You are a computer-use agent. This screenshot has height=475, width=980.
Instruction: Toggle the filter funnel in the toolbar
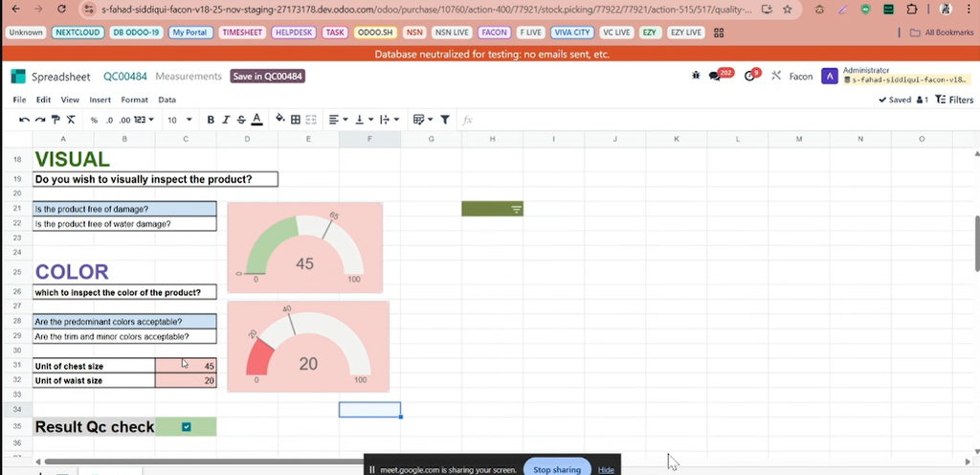pos(445,120)
